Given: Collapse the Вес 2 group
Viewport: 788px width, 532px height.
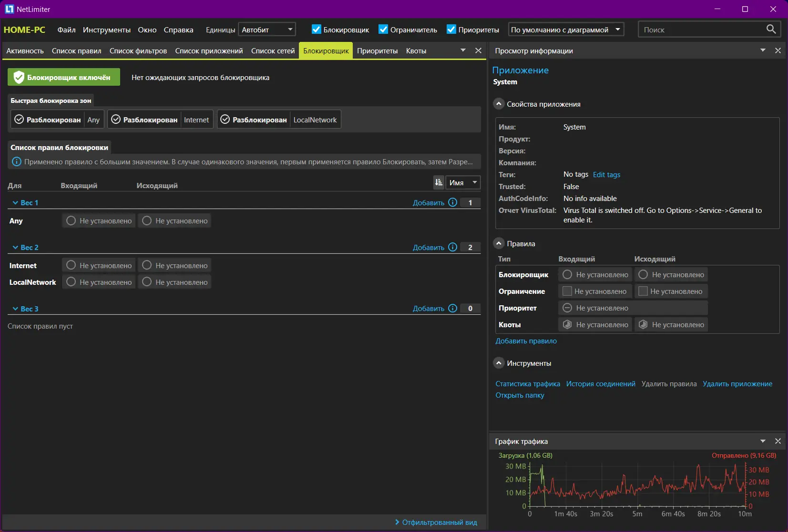Looking at the screenshot, I should pyautogui.click(x=15, y=248).
